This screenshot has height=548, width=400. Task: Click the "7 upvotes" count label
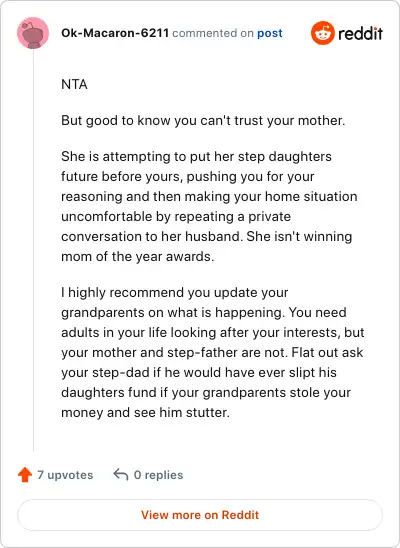pos(65,475)
